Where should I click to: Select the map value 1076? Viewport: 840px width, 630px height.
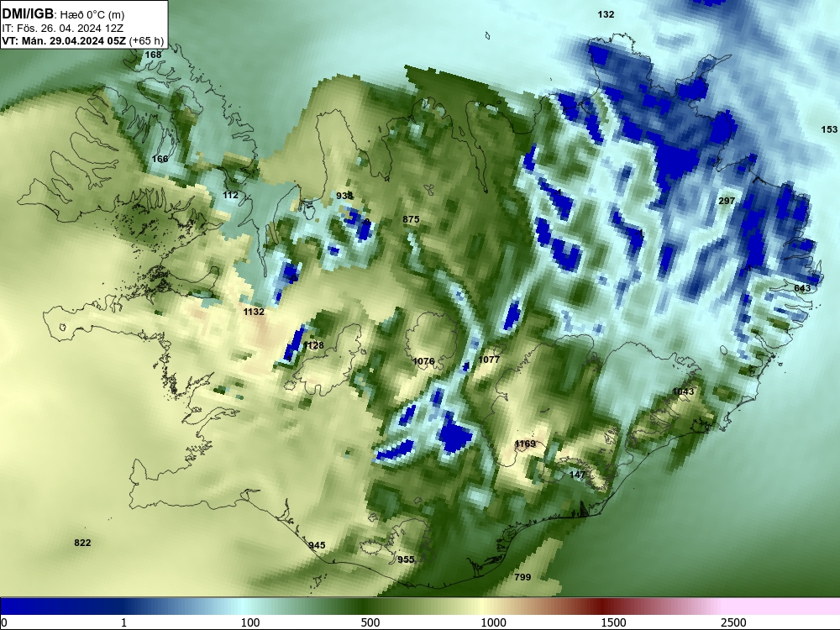click(423, 361)
